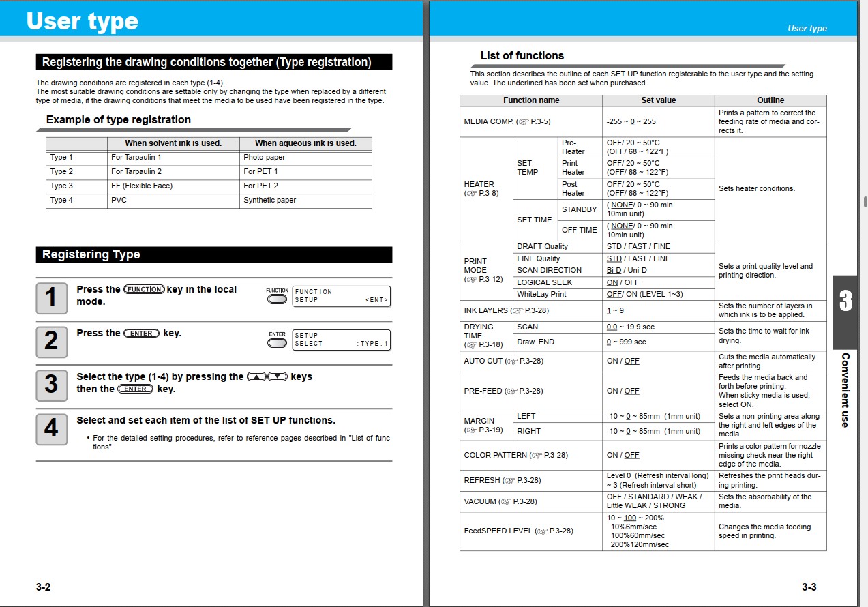Click the SETUP SELECT TYPE.1 LCD display illustration
The width and height of the screenshot is (868, 607).
(x=341, y=340)
